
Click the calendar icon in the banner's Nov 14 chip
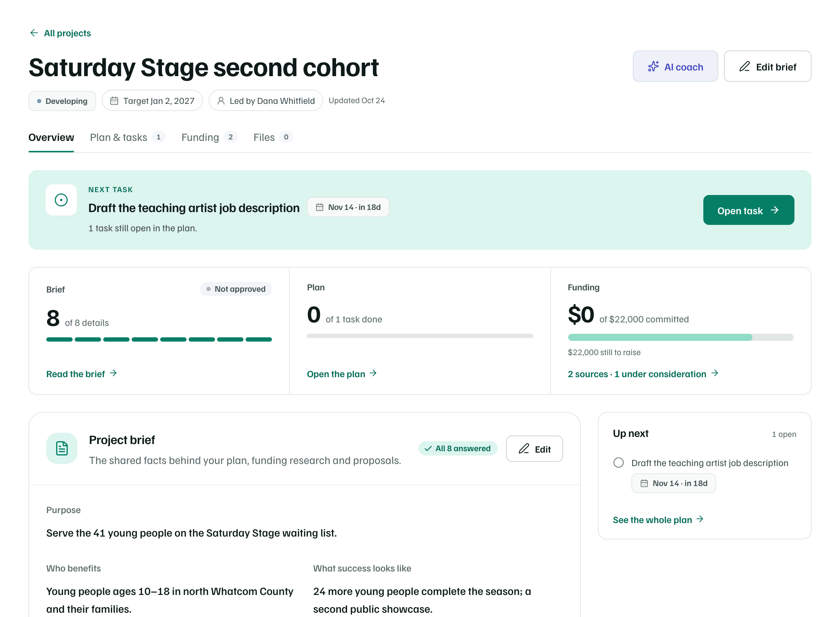coord(320,207)
